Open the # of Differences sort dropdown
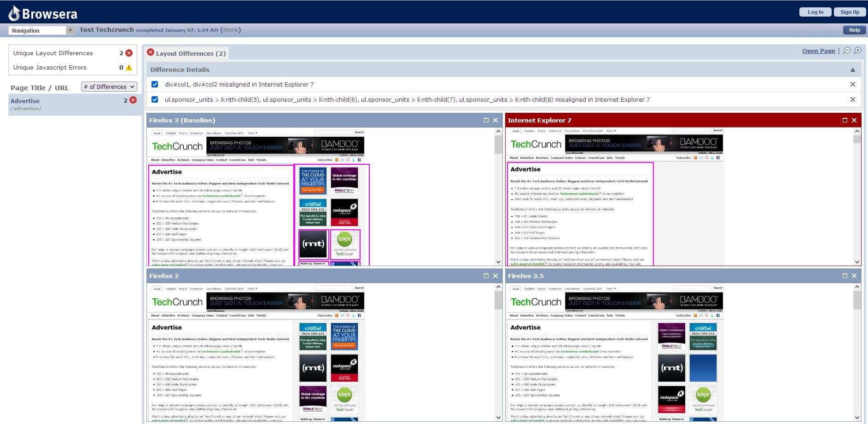Screen dimensions: 868x424 pyautogui.click(x=109, y=87)
